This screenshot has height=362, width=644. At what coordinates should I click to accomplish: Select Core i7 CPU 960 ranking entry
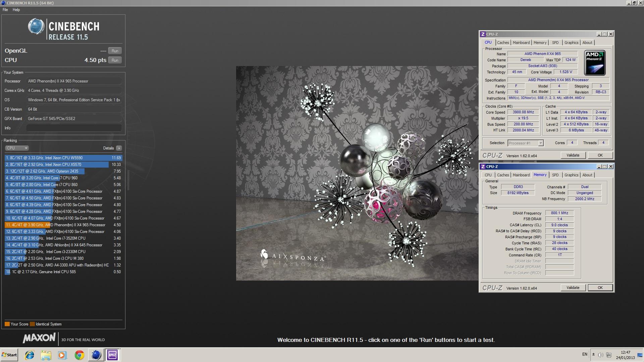(x=63, y=178)
